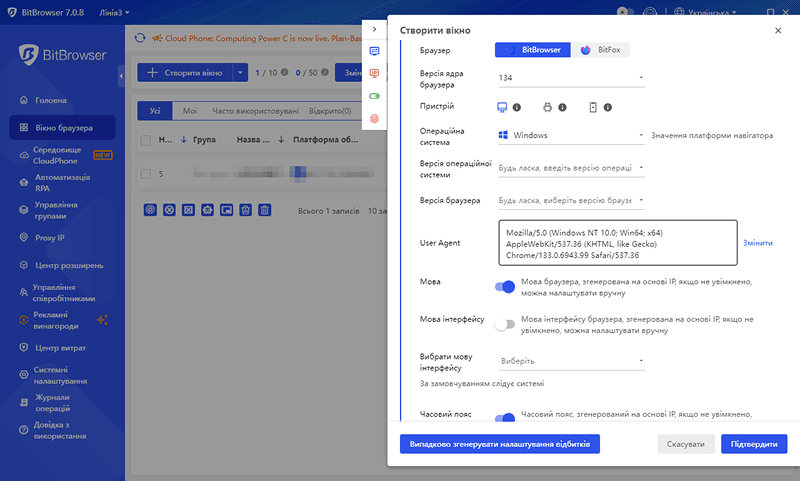Image resolution: width=800 pixels, height=481 pixels.
Task: Open the Proxy IP sidebar section
Action: point(50,238)
